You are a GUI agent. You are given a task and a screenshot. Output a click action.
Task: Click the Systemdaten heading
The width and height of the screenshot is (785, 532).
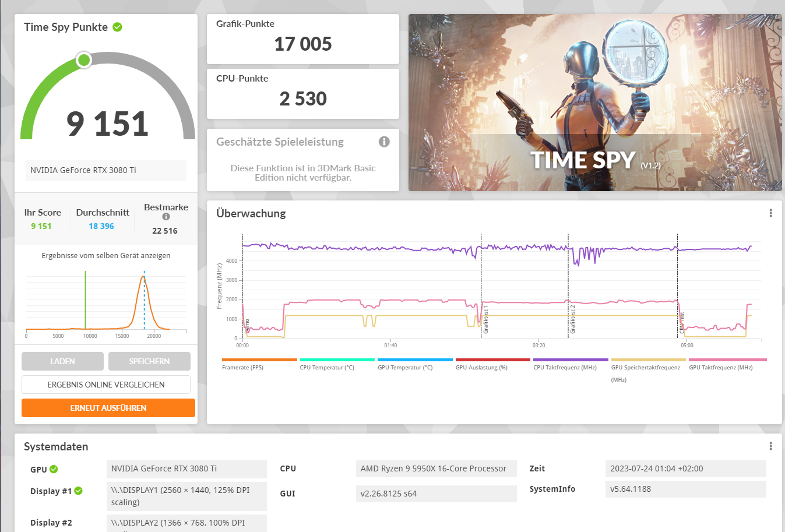[56, 446]
